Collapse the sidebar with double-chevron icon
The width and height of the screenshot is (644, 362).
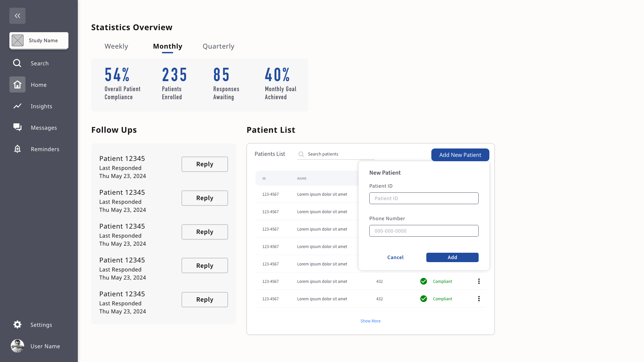point(17,16)
